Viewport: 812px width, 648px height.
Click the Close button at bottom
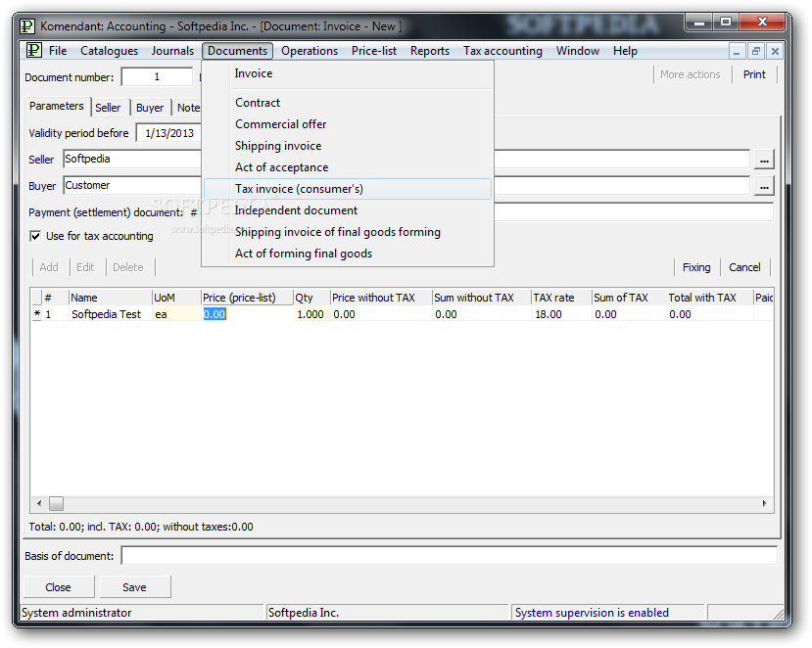point(58,587)
